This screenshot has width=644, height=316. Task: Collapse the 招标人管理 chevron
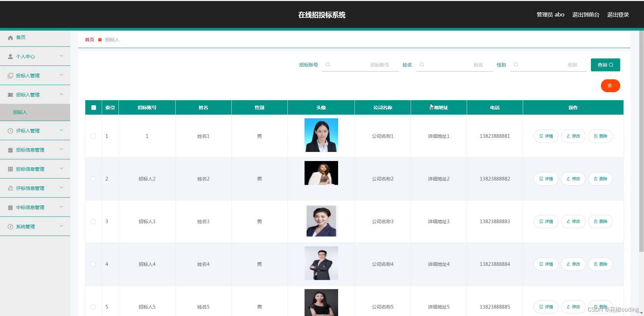(61, 94)
